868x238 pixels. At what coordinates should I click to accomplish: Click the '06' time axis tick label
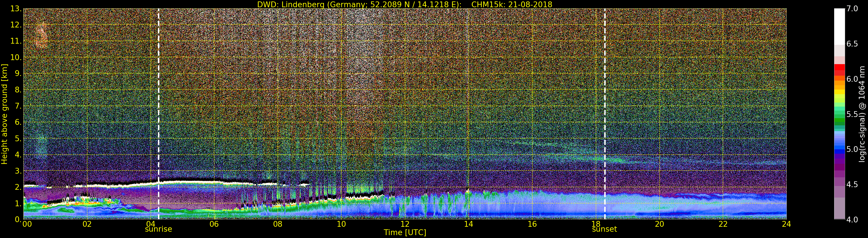pos(214,224)
